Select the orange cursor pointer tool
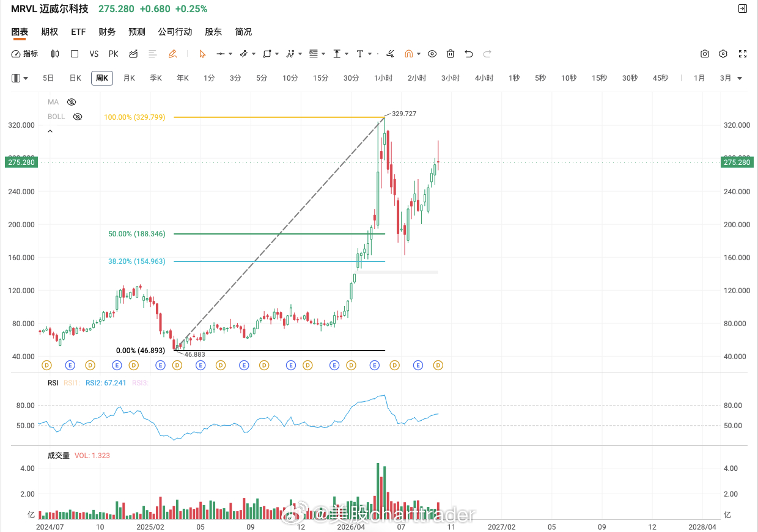758x532 pixels. click(202, 54)
